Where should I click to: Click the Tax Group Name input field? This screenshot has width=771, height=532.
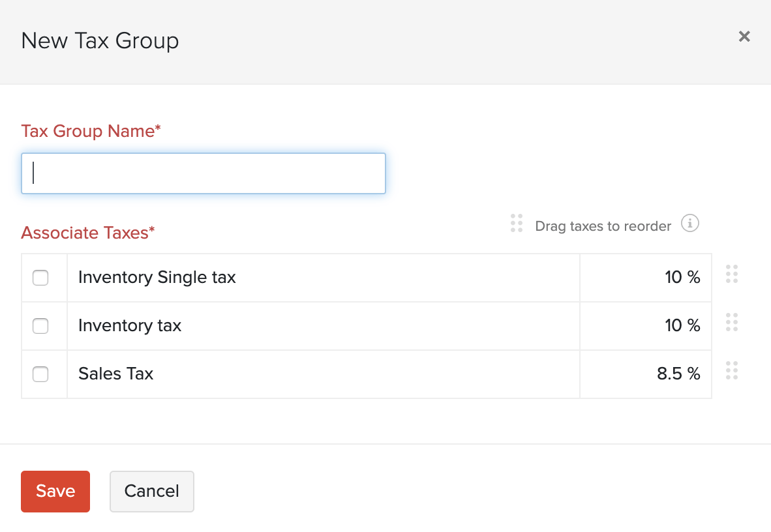tap(204, 173)
